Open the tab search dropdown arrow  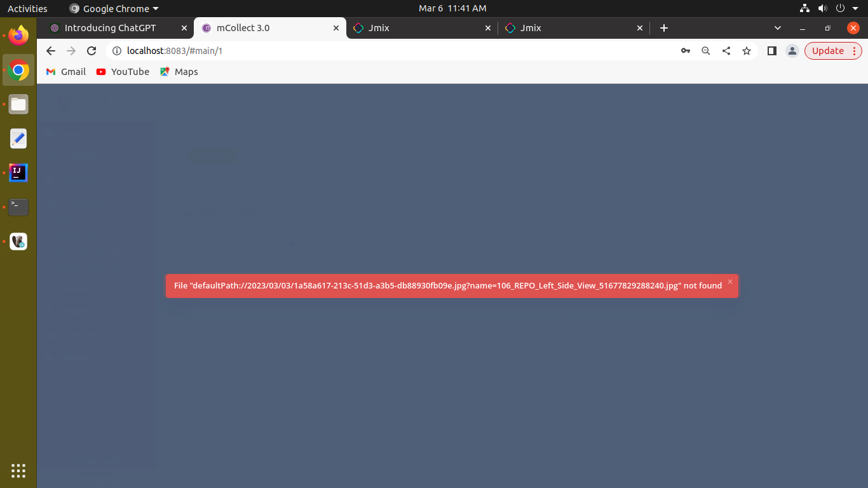point(778,28)
